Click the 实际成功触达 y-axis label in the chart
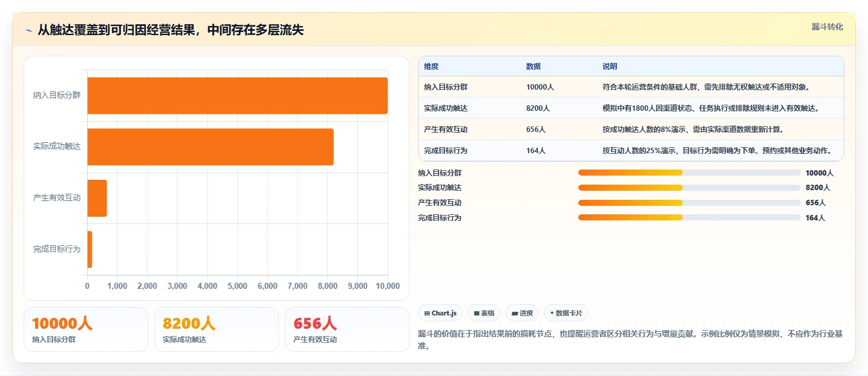This screenshot has width=868, height=376. [57, 147]
